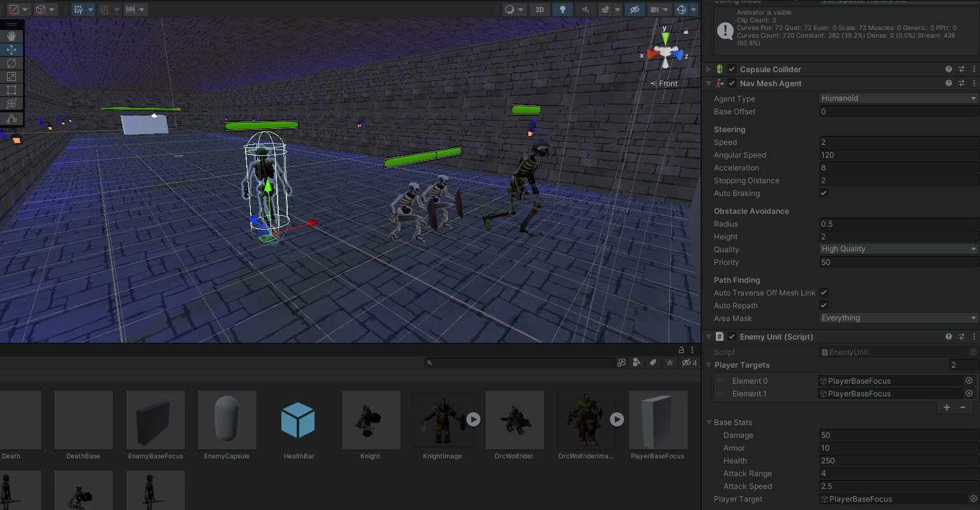This screenshot has height=510, width=980.
Task: Select the combined Transform tool
Action: pos(11,103)
